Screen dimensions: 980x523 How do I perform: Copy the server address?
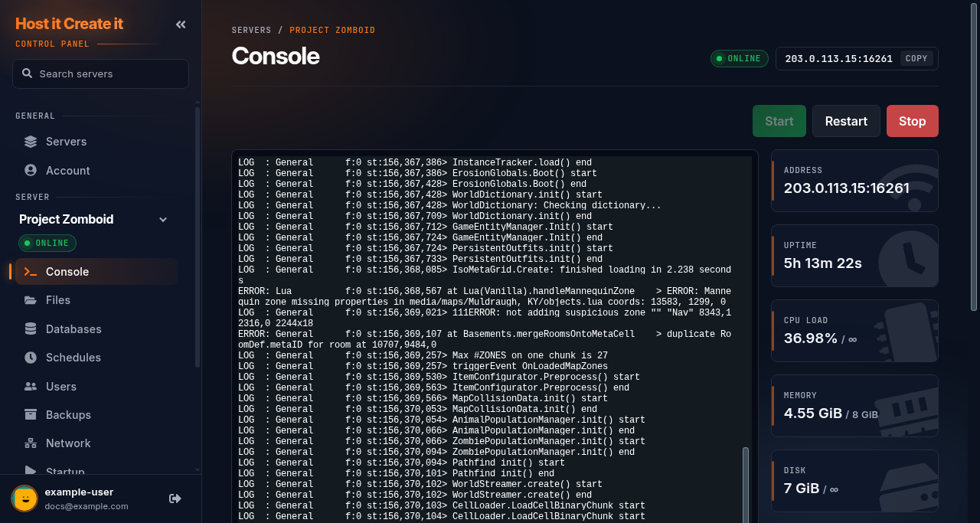916,58
